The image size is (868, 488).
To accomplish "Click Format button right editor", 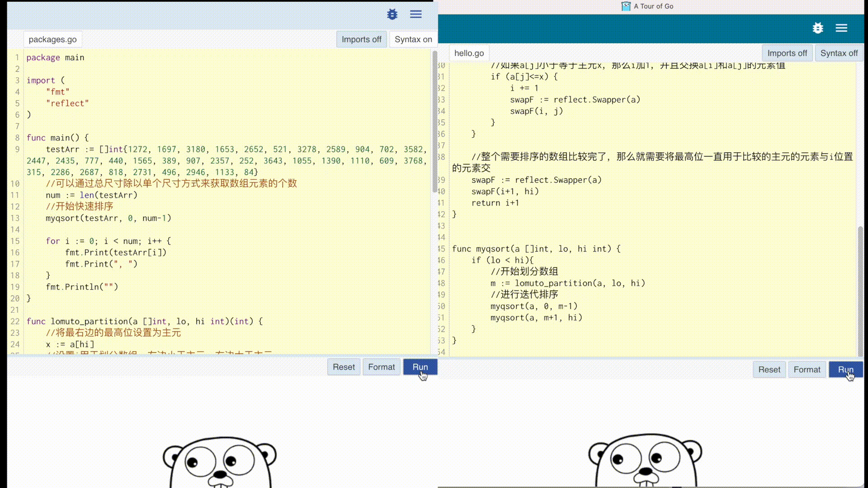I will (807, 370).
